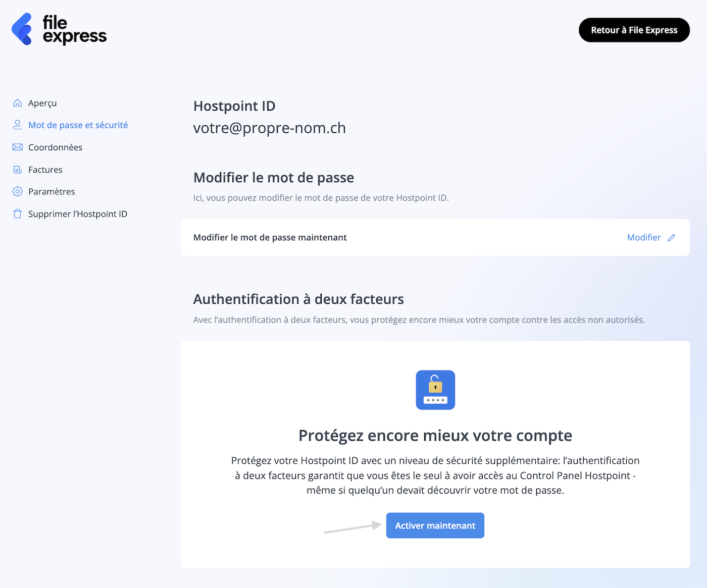Open the Factures page
This screenshot has width=707, height=588.
45,170
